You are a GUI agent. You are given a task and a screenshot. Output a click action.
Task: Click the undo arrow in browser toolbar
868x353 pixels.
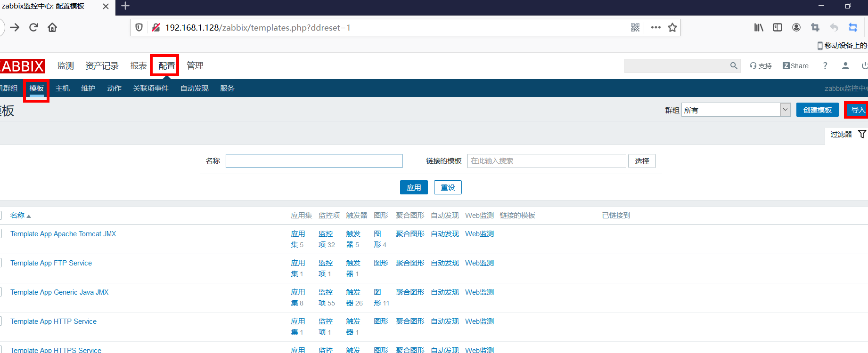(834, 27)
